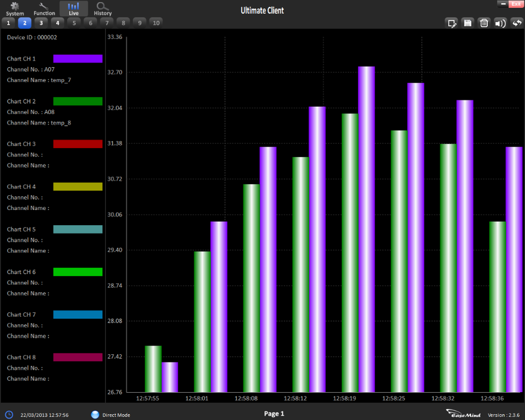Click the green Chart CH 2 color swatch
Screen dimensions: 525x420
(78, 101)
